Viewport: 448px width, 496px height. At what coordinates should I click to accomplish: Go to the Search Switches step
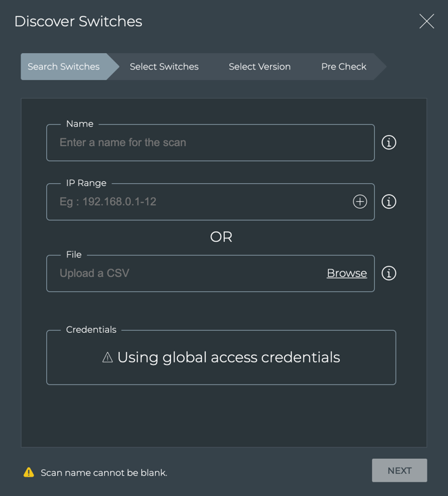pyautogui.click(x=63, y=67)
